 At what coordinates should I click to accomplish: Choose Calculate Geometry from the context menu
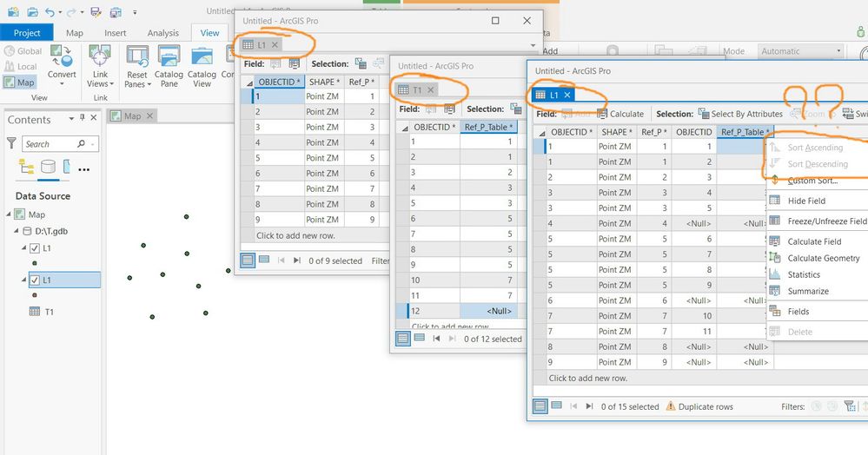click(823, 258)
